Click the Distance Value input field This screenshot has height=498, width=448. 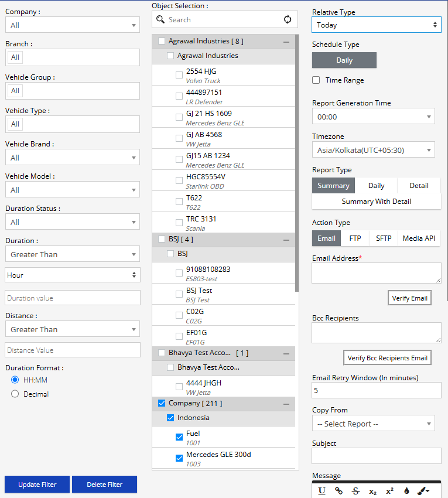[x=73, y=350]
